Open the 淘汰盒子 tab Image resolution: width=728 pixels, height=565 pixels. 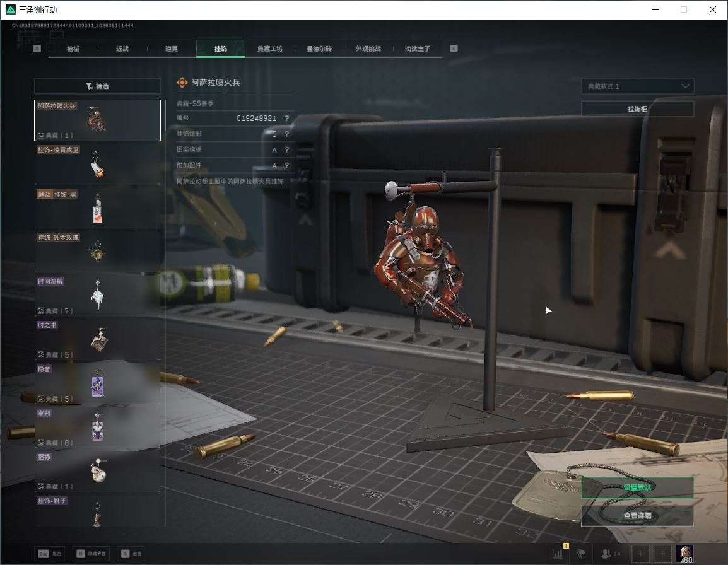coord(418,49)
